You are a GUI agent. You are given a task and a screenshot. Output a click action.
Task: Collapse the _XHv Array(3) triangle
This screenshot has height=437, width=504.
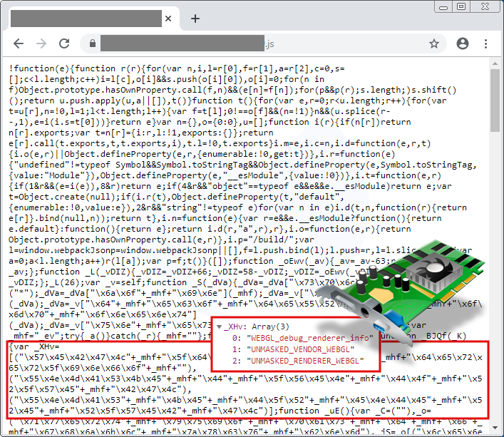[219, 325]
